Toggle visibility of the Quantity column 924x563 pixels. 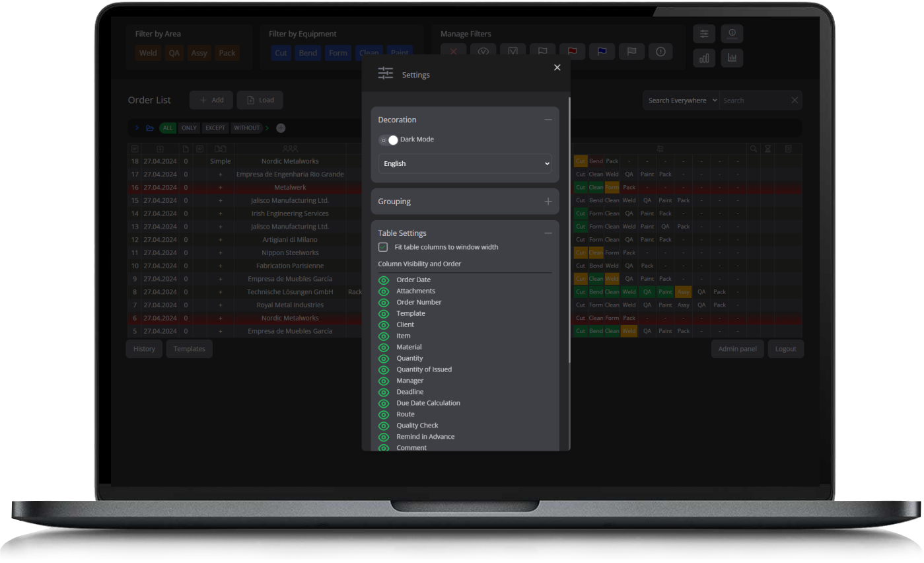pos(383,358)
